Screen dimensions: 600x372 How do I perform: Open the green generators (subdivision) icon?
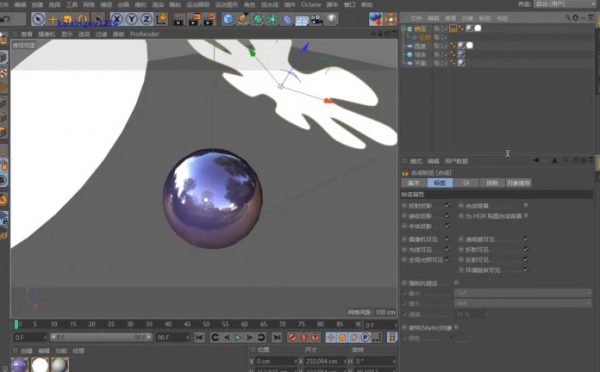click(258, 19)
